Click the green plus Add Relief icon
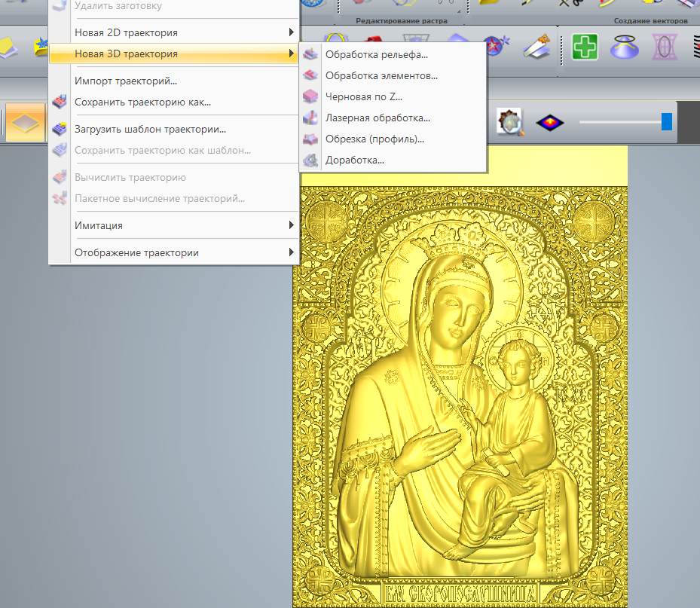 (x=585, y=47)
